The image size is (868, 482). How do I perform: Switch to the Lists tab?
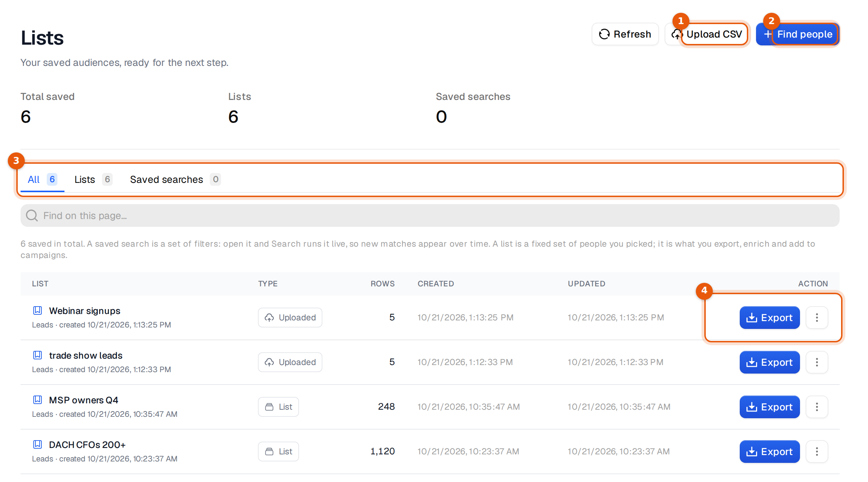click(93, 179)
